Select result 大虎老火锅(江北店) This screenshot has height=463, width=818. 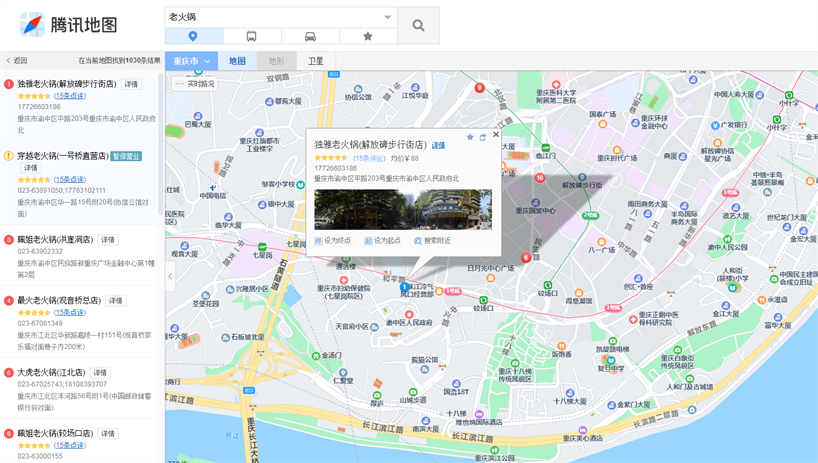pyautogui.click(x=51, y=372)
